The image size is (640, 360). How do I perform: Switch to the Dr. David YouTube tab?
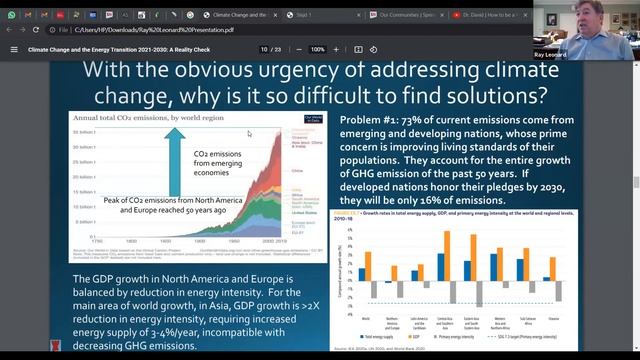click(x=489, y=15)
